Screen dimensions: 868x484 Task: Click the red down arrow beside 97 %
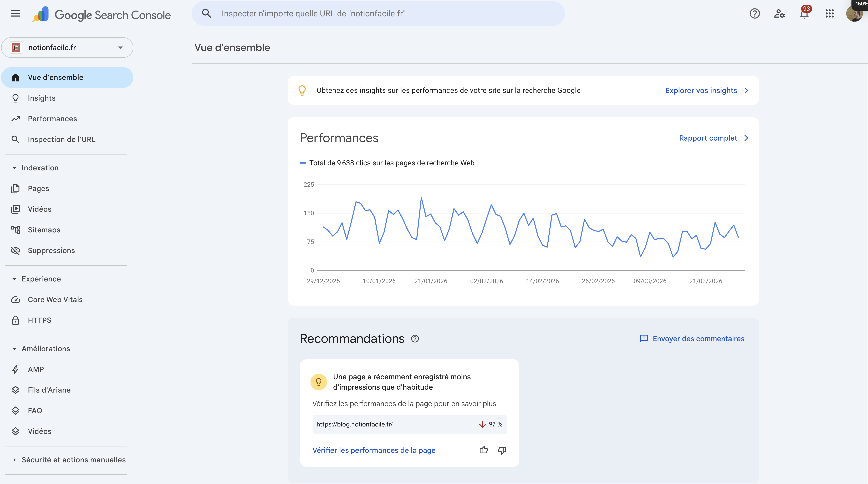coord(482,424)
